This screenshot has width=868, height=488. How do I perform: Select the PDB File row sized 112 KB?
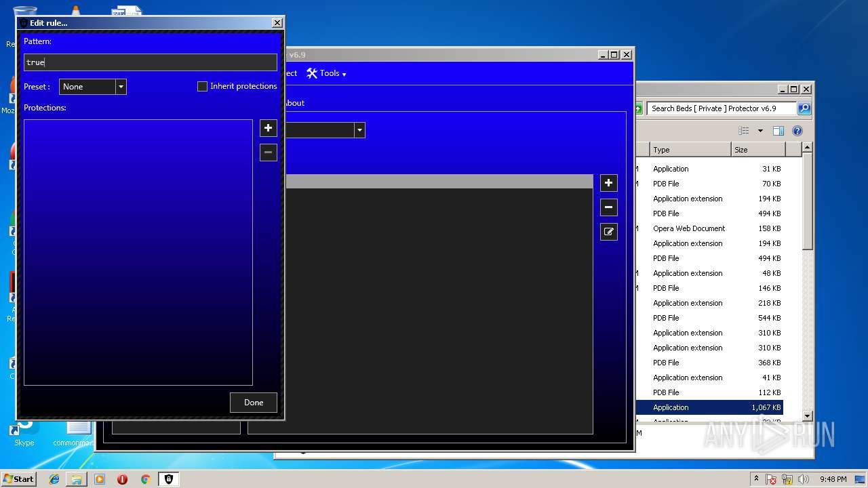[709, 392]
